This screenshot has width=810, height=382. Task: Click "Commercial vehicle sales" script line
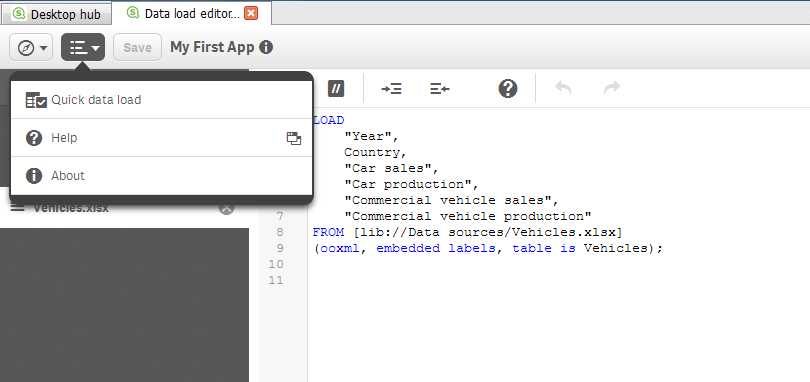(452, 201)
